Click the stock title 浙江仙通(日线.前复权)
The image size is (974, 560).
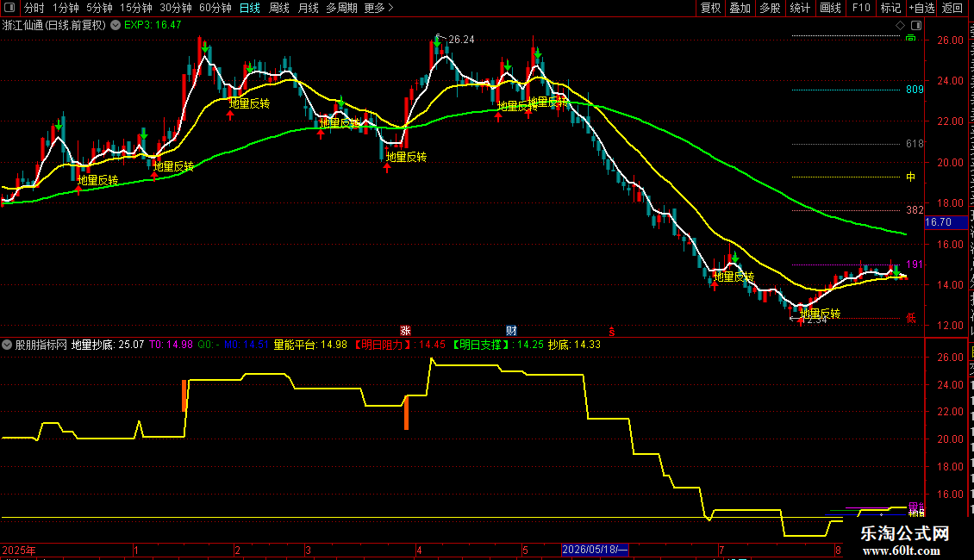point(54,26)
